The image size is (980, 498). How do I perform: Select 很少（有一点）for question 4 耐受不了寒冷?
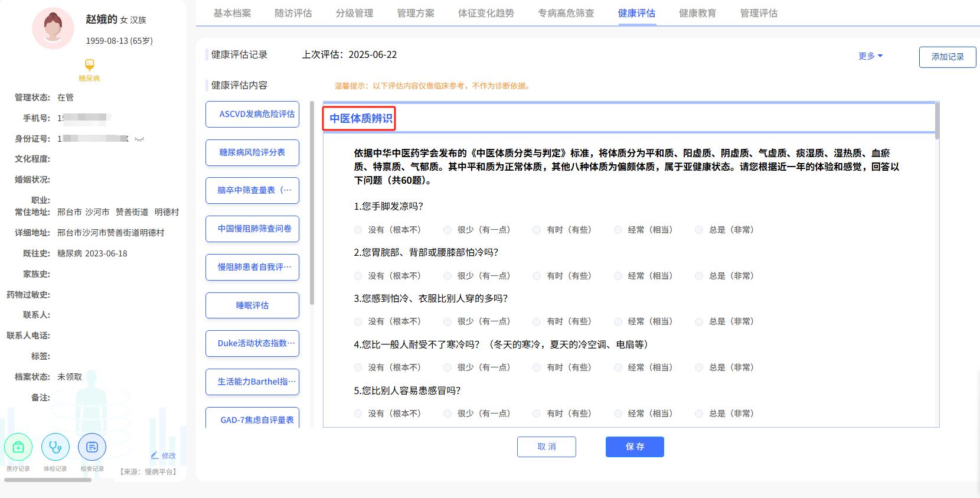click(x=447, y=367)
